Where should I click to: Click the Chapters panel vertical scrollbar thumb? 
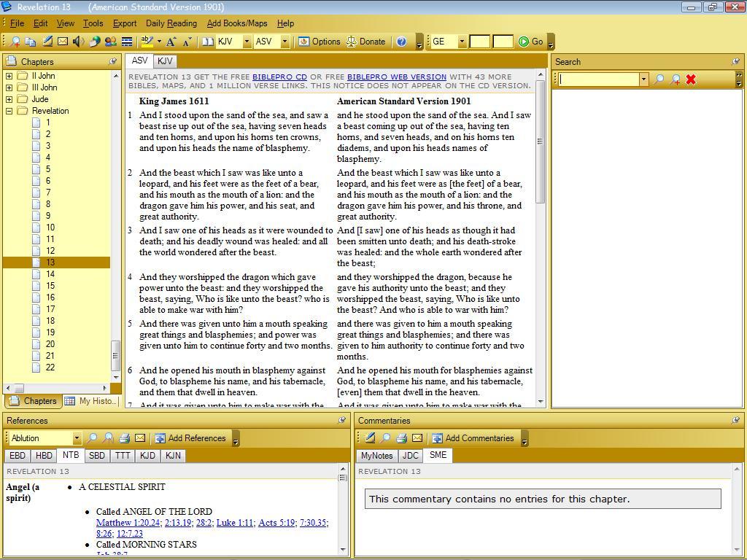click(x=115, y=356)
